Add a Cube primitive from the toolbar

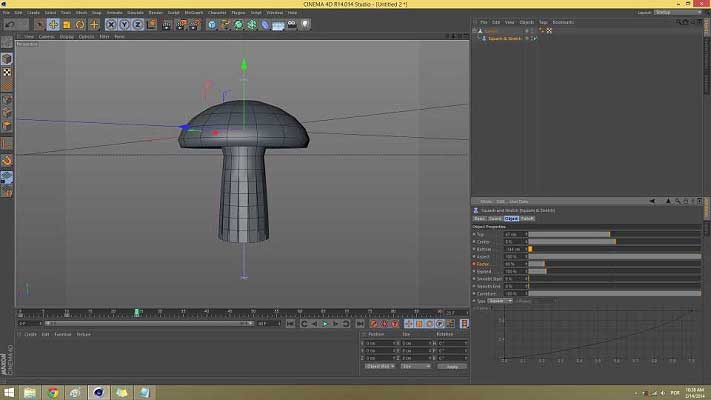pos(211,24)
